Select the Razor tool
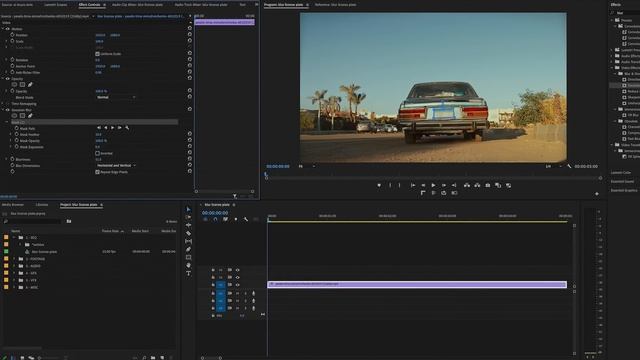This screenshot has width=640, height=360. pos(188,233)
